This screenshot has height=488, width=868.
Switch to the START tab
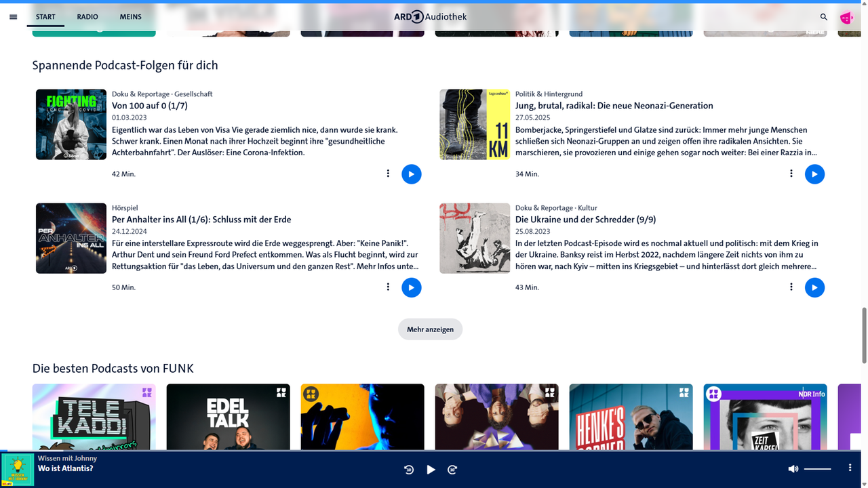pyautogui.click(x=45, y=17)
